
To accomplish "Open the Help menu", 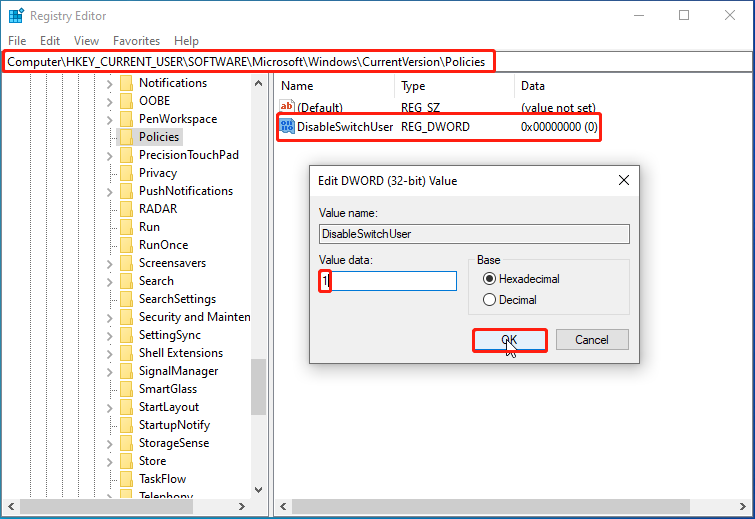I will point(186,41).
